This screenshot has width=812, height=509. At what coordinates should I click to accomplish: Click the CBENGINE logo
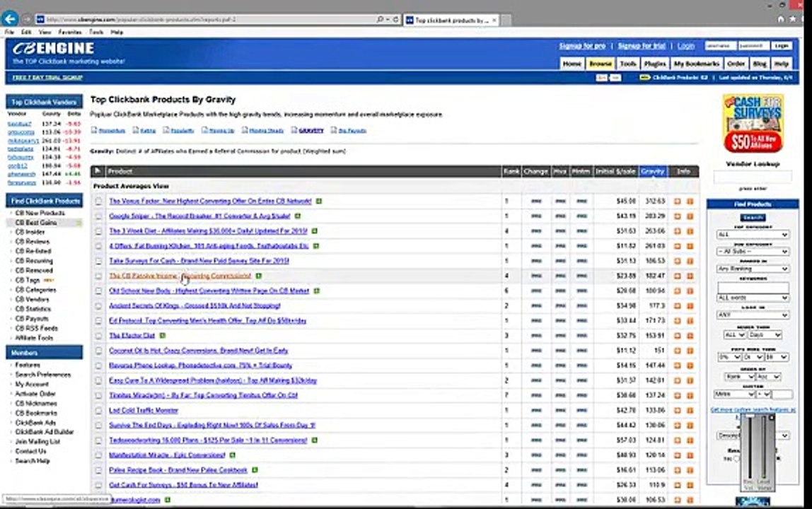click(x=53, y=49)
